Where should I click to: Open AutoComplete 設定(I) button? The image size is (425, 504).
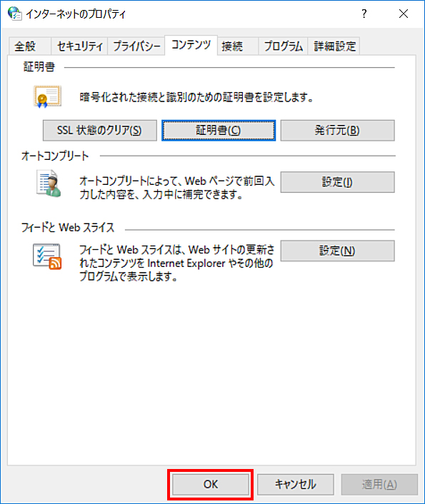point(337,182)
